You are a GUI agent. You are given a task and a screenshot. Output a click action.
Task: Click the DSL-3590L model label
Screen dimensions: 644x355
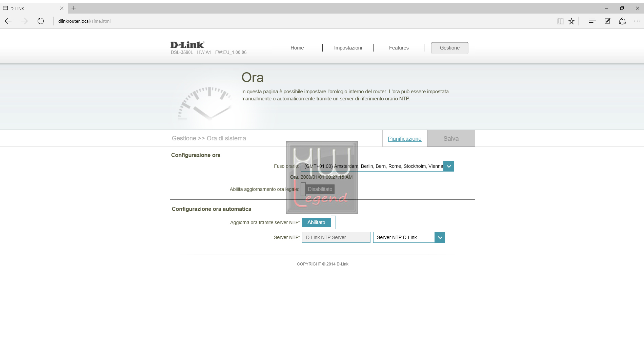coord(182,52)
